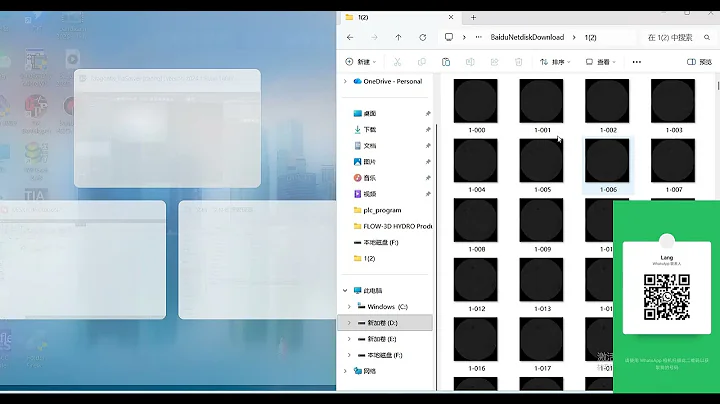This screenshot has width=720, height=404.
Task: Click the WhatsApp QR code for Lang
Action: point(667,297)
